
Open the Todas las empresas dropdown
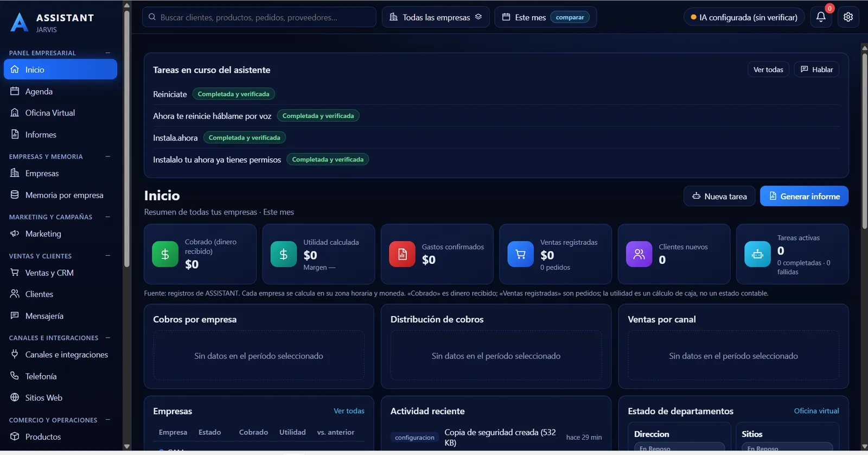pos(436,17)
